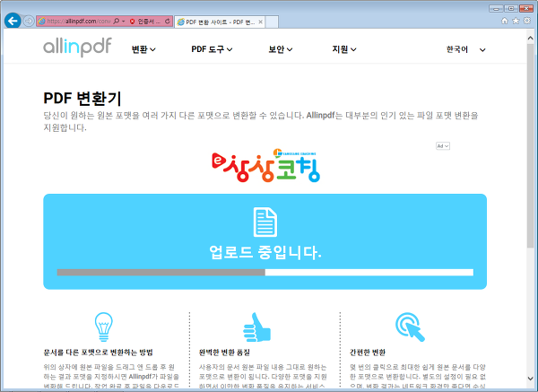Click the cursor click target icon
The image size is (538, 392).
click(x=410, y=327)
